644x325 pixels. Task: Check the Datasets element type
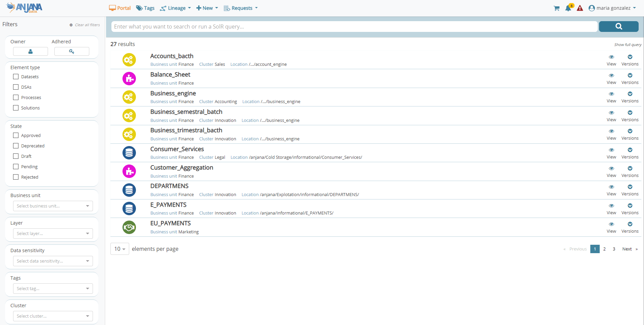[16, 77]
